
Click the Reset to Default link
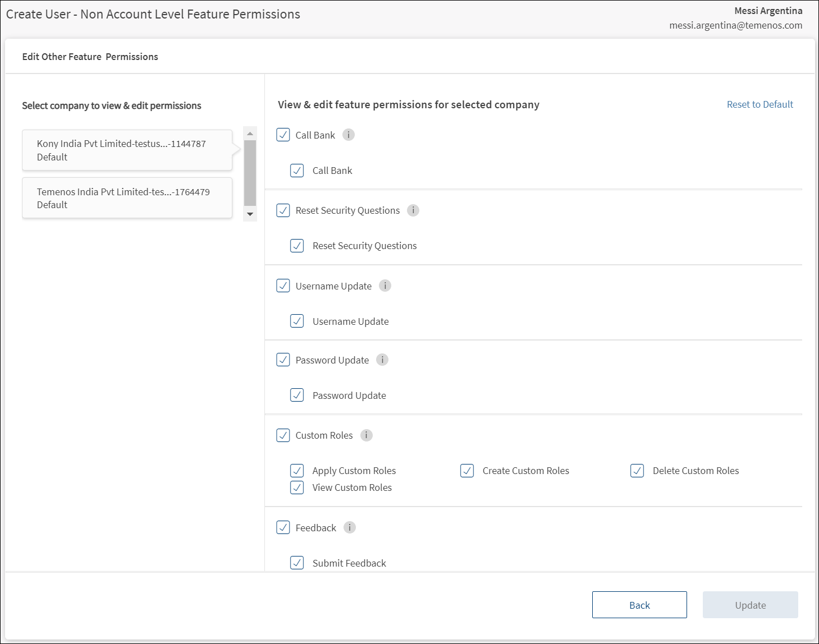759,104
